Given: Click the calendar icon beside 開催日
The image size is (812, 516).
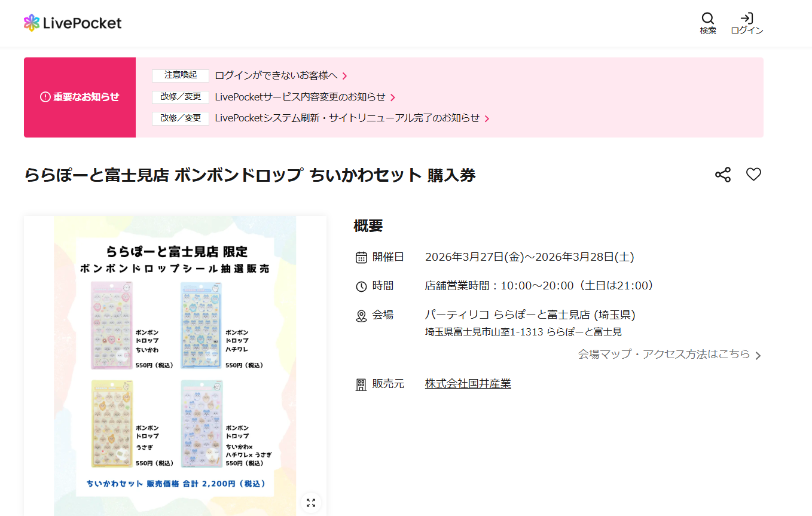Looking at the screenshot, I should [361, 257].
